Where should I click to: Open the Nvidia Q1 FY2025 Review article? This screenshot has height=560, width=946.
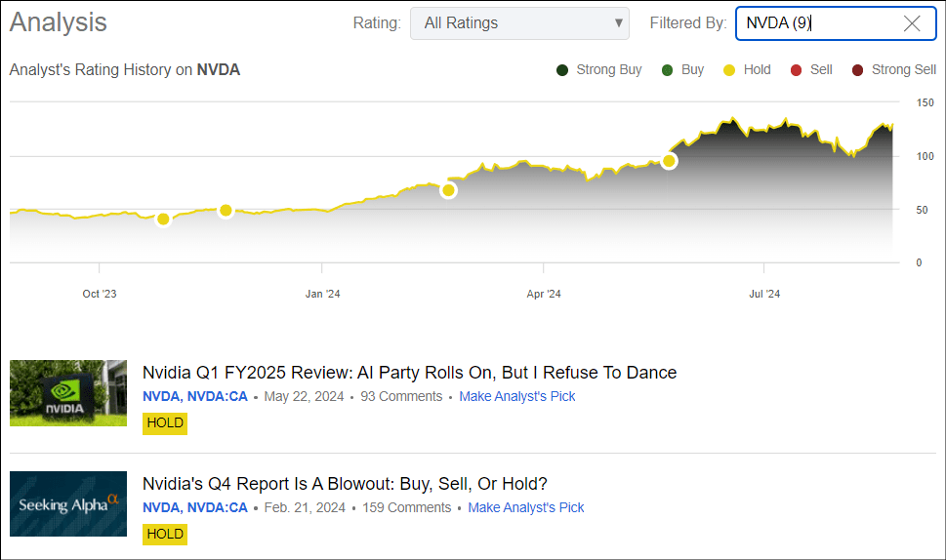[409, 373]
